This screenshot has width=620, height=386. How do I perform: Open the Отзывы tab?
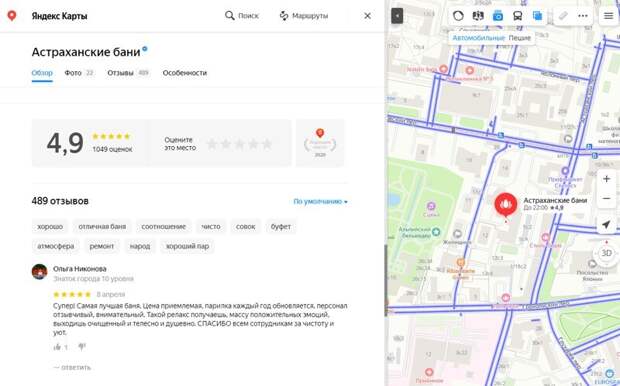[x=128, y=73]
